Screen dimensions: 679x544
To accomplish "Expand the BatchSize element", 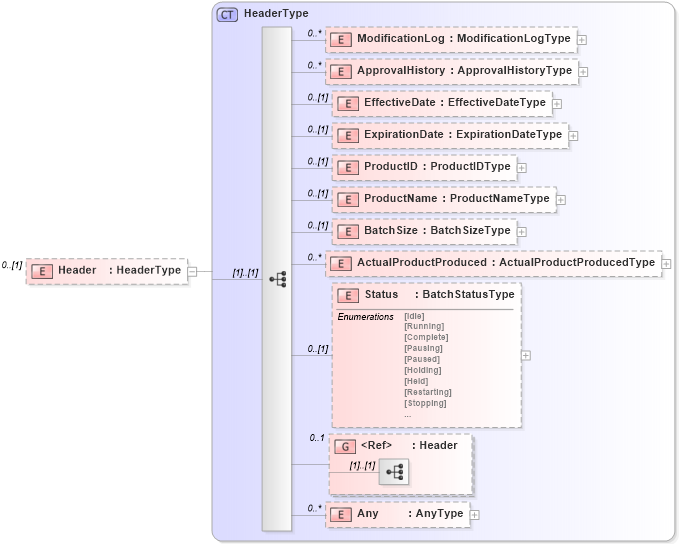I will 522,232.
